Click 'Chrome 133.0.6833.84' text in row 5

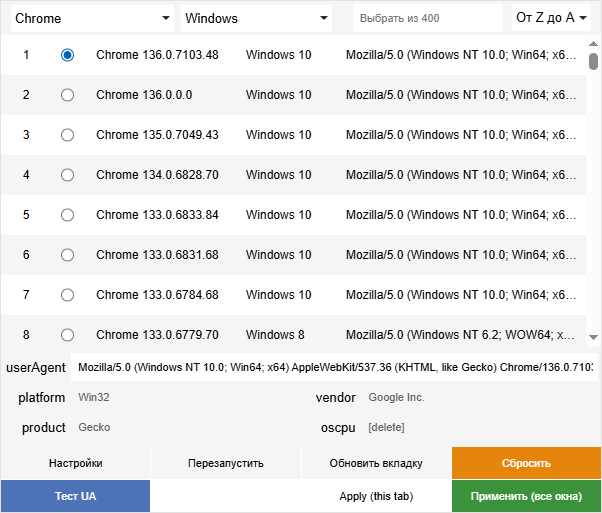click(x=157, y=215)
